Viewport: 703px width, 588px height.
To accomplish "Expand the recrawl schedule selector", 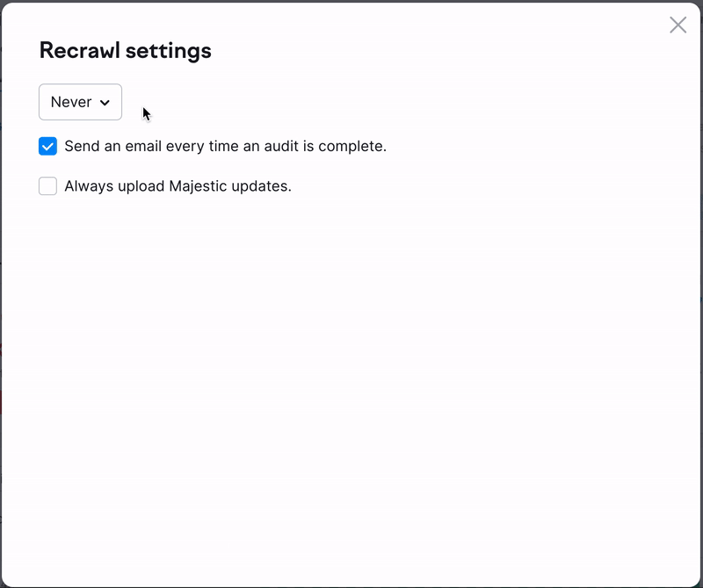I will (80, 102).
